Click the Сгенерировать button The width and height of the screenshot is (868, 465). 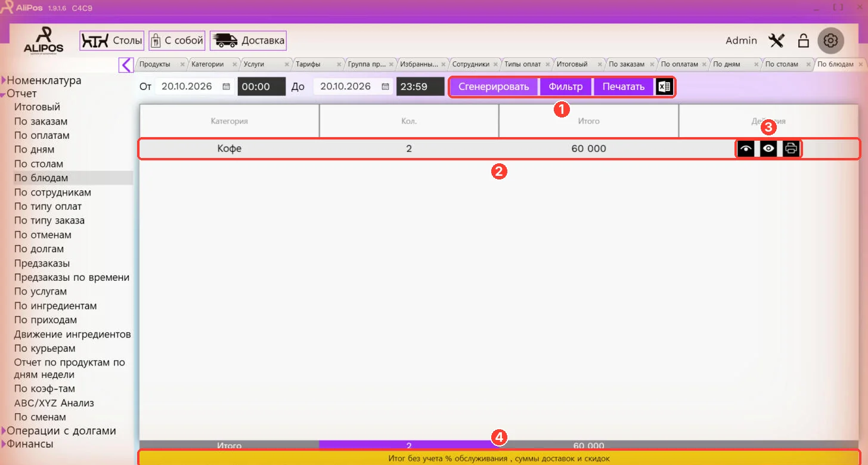494,87
